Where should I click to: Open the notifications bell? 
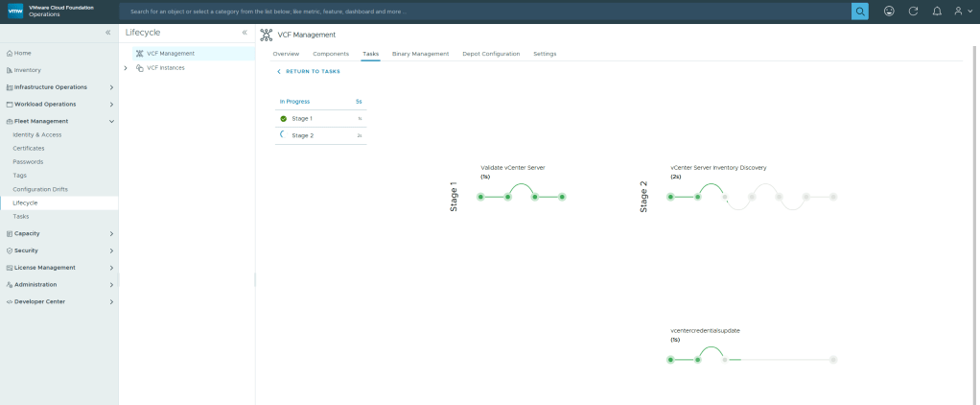pos(936,12)
